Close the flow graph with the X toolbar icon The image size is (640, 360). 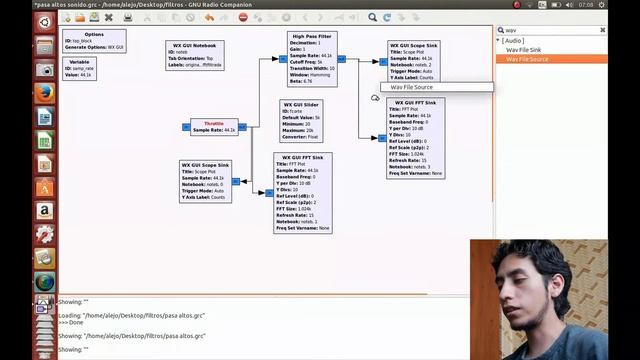coord(109,18)
